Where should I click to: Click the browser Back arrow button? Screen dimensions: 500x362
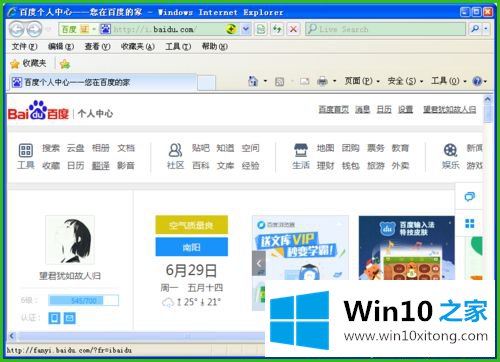click(17, 29)
